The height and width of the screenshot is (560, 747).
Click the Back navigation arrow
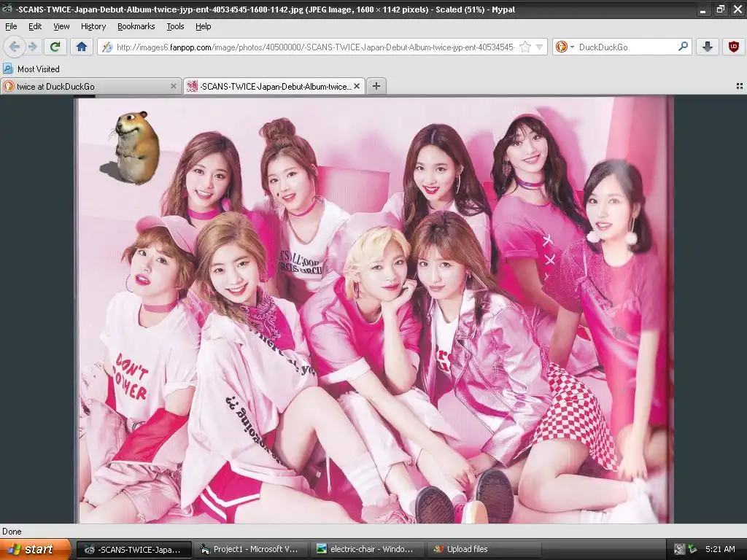(15, 47)
